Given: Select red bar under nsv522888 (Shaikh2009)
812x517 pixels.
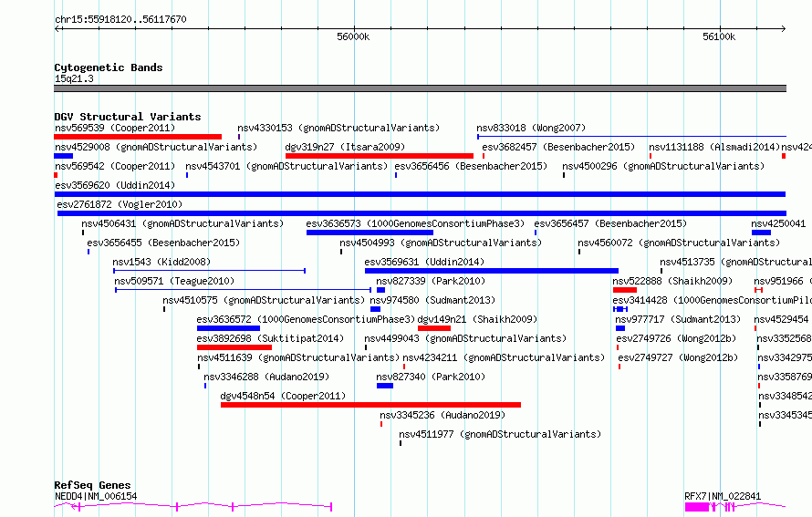Looking at the screenshot, I should 625,290.
